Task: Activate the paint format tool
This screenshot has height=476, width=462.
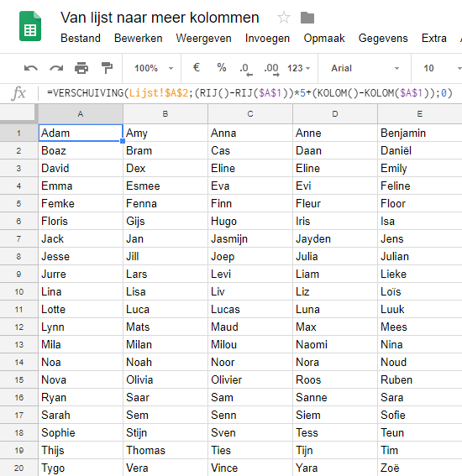Action: pyautogui.click(x=107, y=68)
